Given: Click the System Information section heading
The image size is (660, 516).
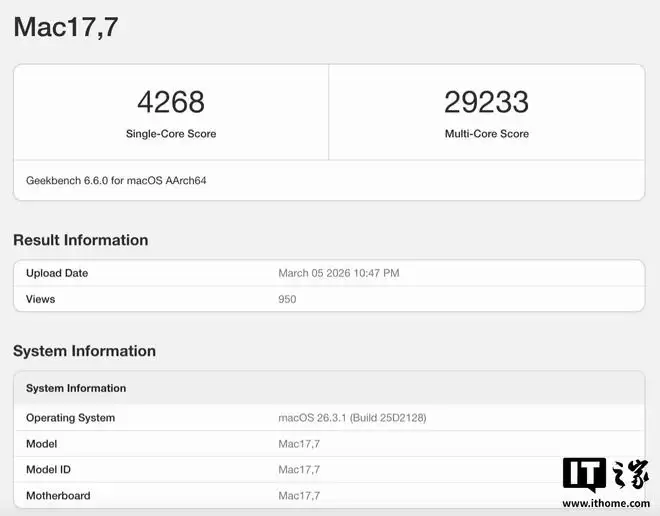Looking at the screenshot, I should (84, 351).
